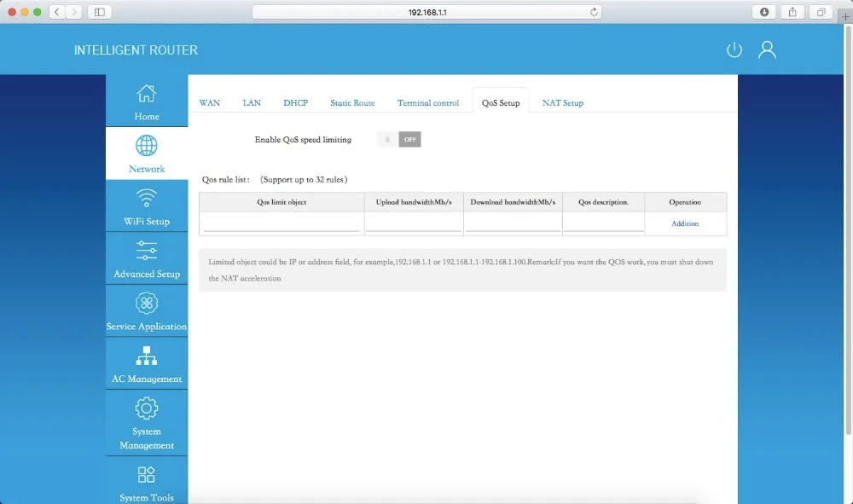Viewport: 853px width, 504px height.
Task: Go back with Safari back arrow
Action: pos(56,12)
